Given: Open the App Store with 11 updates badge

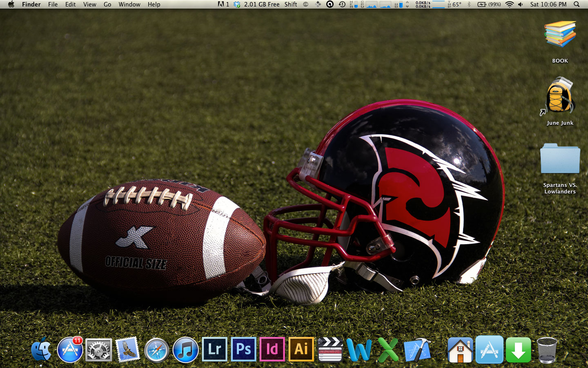Looking at the screenshot, I should [x=70, y=350].
